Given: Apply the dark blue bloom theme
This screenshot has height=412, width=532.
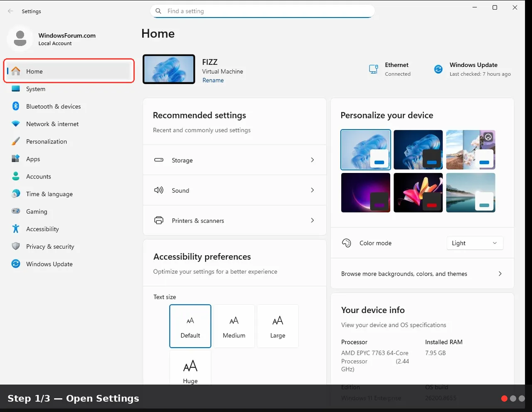Looking at the screenshot, I should 418,150.
